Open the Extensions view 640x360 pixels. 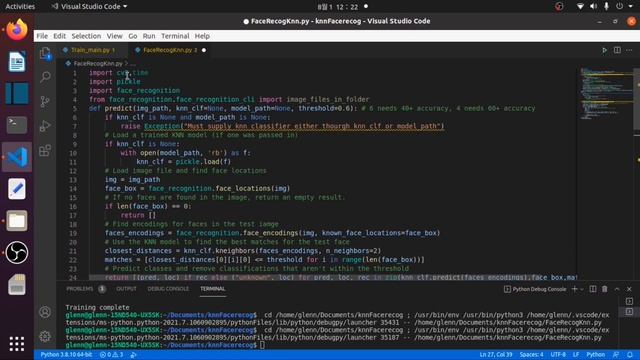coord(45,150)
